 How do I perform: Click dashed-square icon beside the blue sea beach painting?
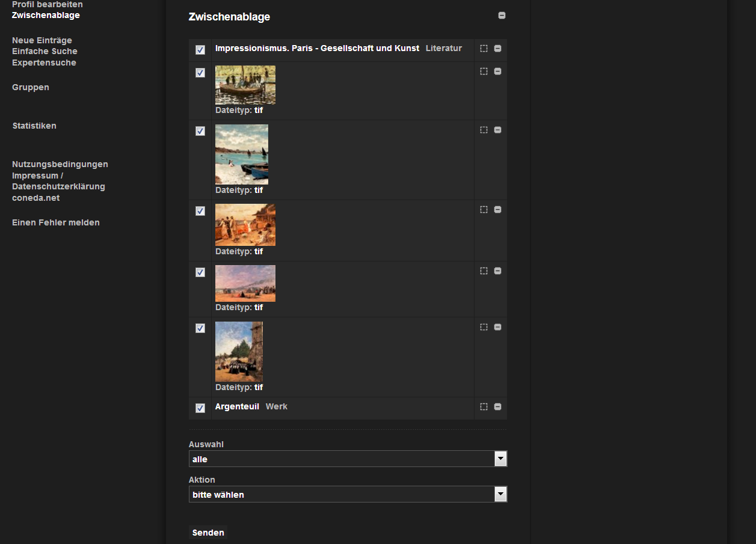click(484, 130)
